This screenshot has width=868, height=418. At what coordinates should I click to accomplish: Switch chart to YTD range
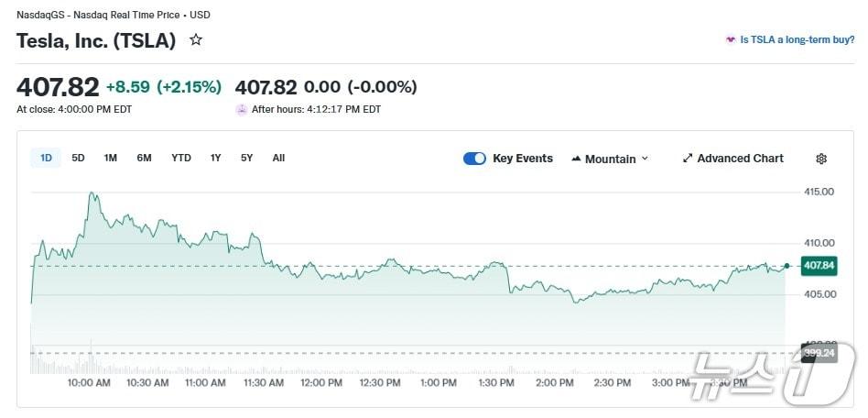(181, 158)
